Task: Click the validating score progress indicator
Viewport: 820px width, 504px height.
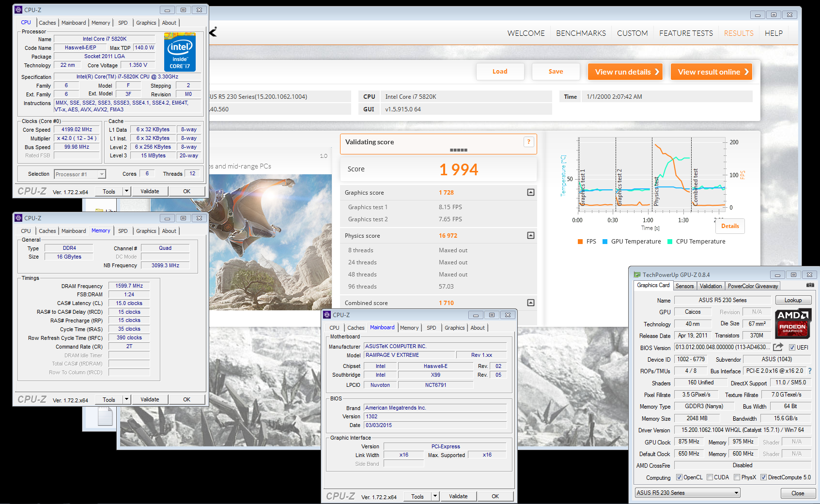Action: point(458,150)
